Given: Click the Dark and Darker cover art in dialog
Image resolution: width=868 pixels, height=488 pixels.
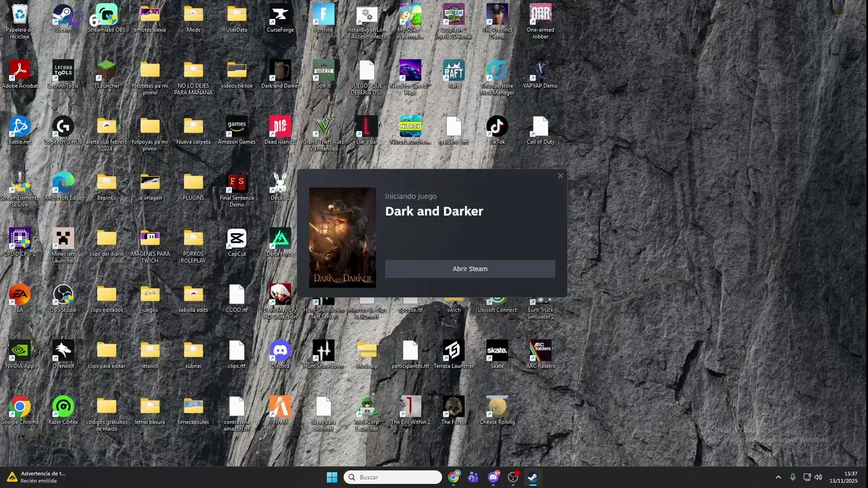Looking at the screenshot, I should pyautogui.click(x=342, y=237).
